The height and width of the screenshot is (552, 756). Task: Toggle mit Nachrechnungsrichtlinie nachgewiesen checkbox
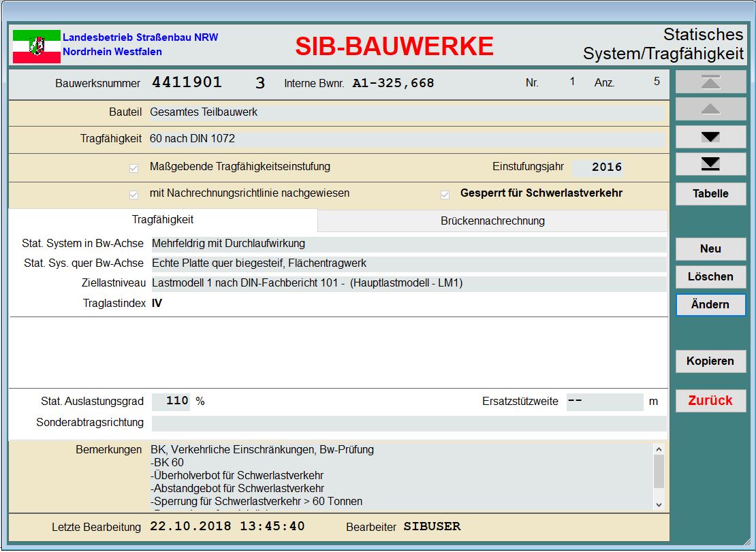[x=133, y=195]
